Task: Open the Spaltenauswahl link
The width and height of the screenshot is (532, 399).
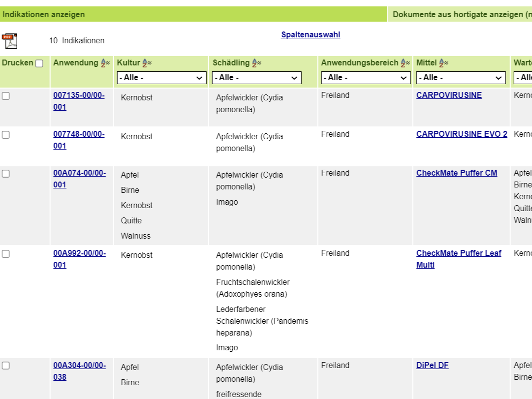Action: (x=311, y=34)
